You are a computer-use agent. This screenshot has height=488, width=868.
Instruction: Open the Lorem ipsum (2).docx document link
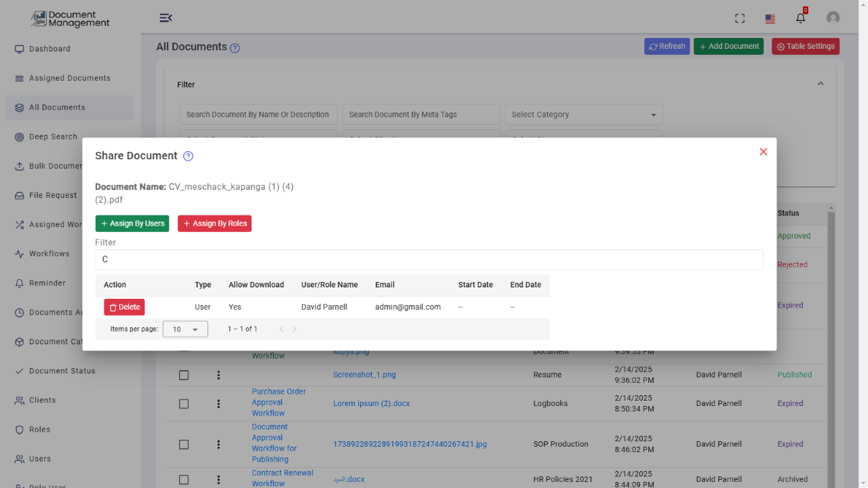tap(372, 403)
